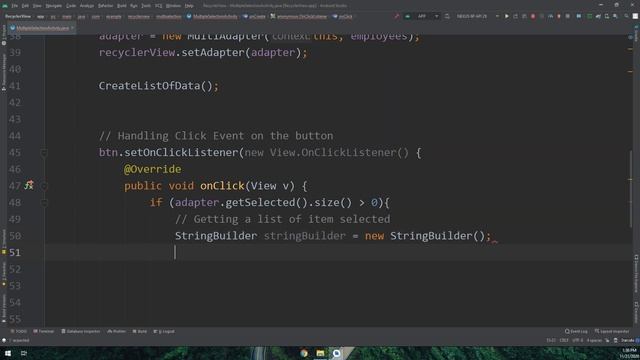This screenshot has width=640, height=360.
Task: Open the Edit menu
Action: pyautogui.click(x=25, y=6)
